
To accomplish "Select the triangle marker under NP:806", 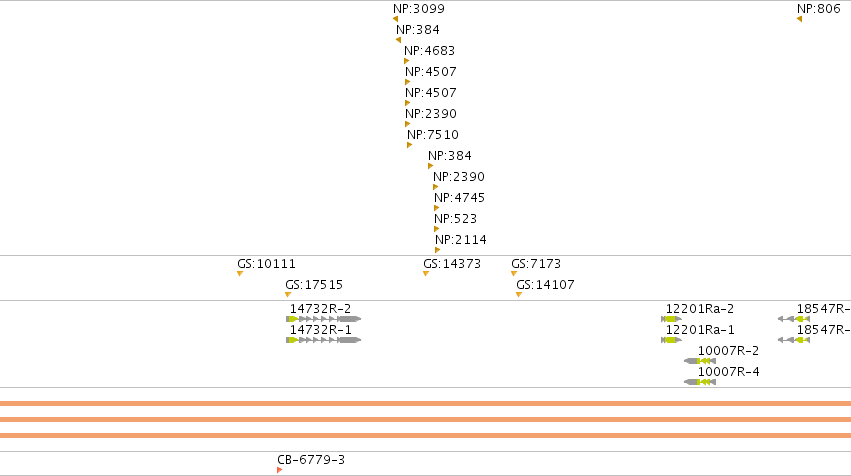I will coord(799,19).
